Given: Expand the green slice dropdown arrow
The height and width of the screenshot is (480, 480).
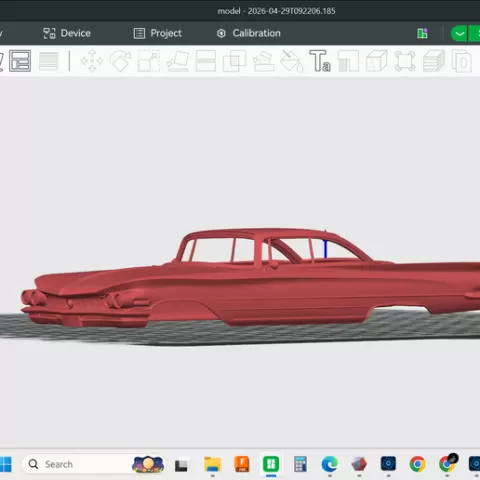Looking at the screenshot, I should [x=459, y=34].
